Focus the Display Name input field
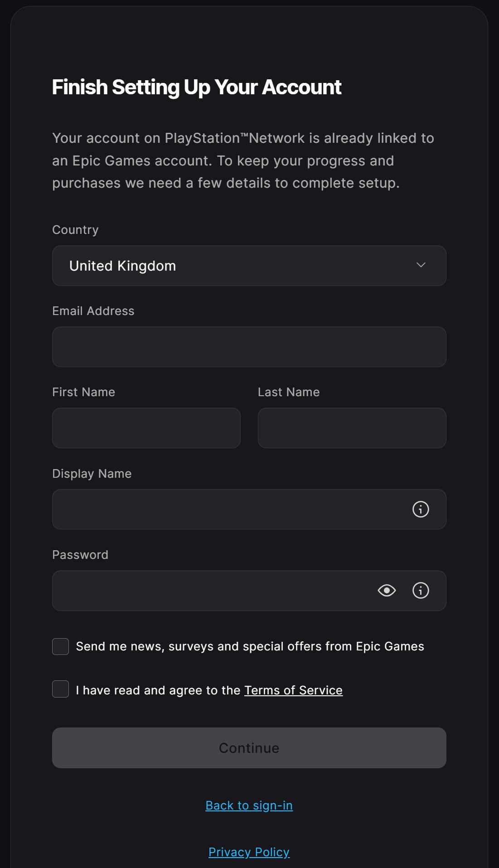Viewport: 499px width, 868px height. point(227,509)
